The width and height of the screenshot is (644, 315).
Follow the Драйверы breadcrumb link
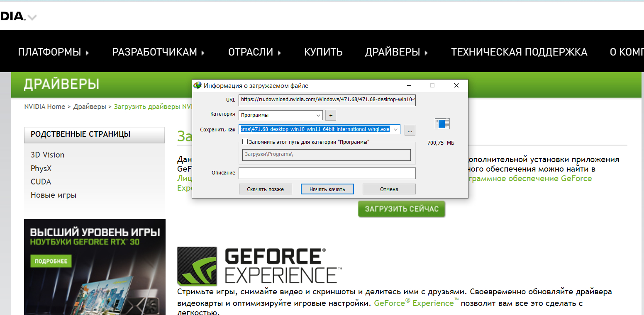point(90,107)
